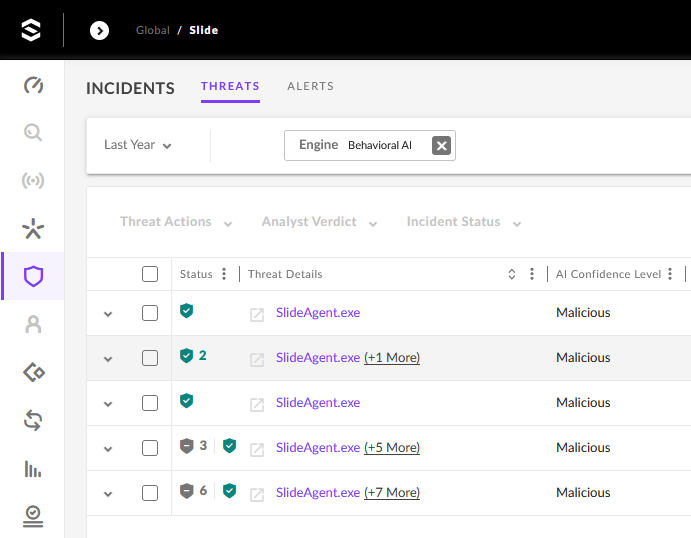This screenshot has width=691, height=538.
Task: Expand the row with +5 More threats
Action: point(108,449)
